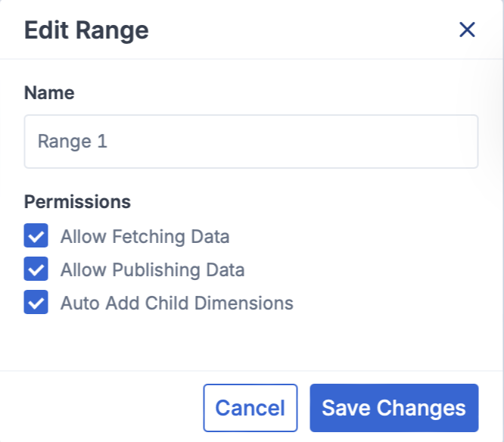
Task: Click the Auto Add Child Dimensions label
Action: tap(176, 303)
